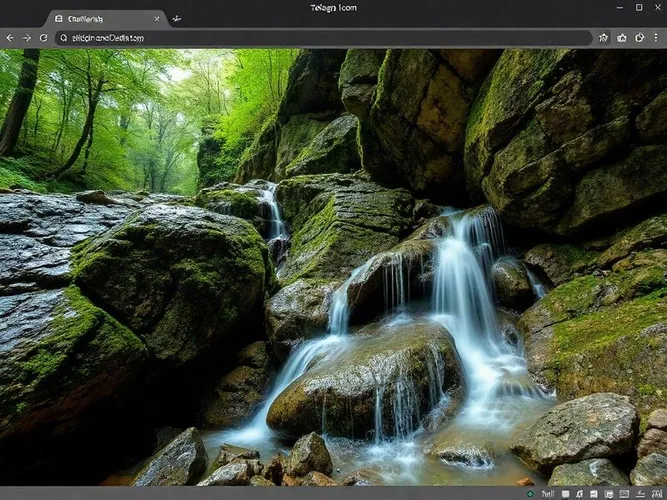Go back using the left arrow button
The height and width of the screenshot is (500, 667).
pyautogui.click(x=10, y=38)
